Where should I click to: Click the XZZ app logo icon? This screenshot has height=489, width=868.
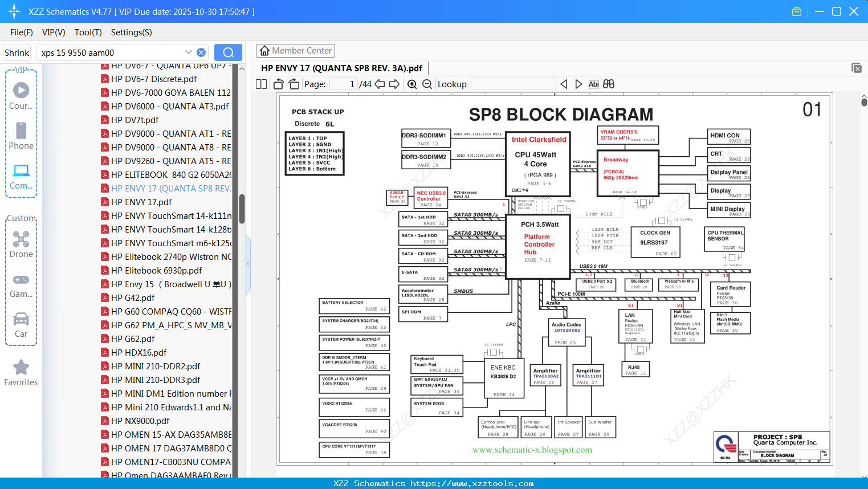pyautogui.click(x=14, y=11)
